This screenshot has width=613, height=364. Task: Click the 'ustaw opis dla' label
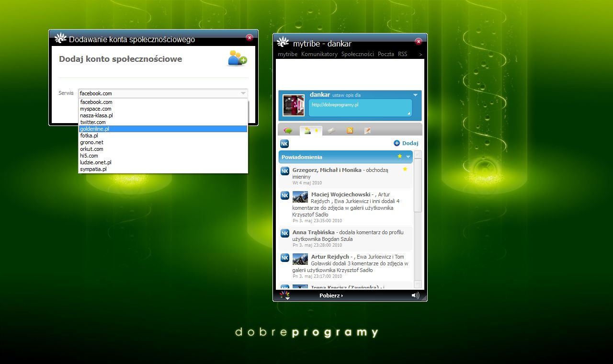pyautogui.click(x=346, y=95)
